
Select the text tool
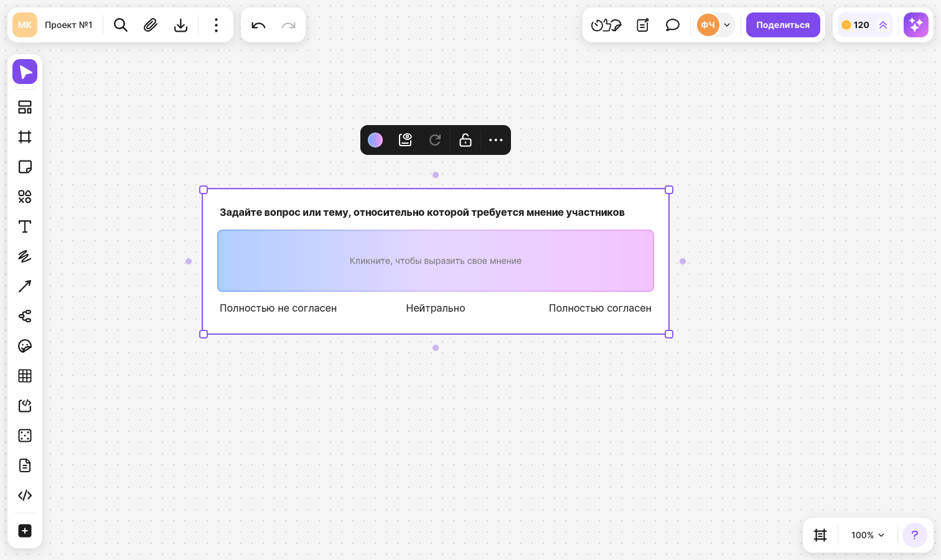click(25, 226)
